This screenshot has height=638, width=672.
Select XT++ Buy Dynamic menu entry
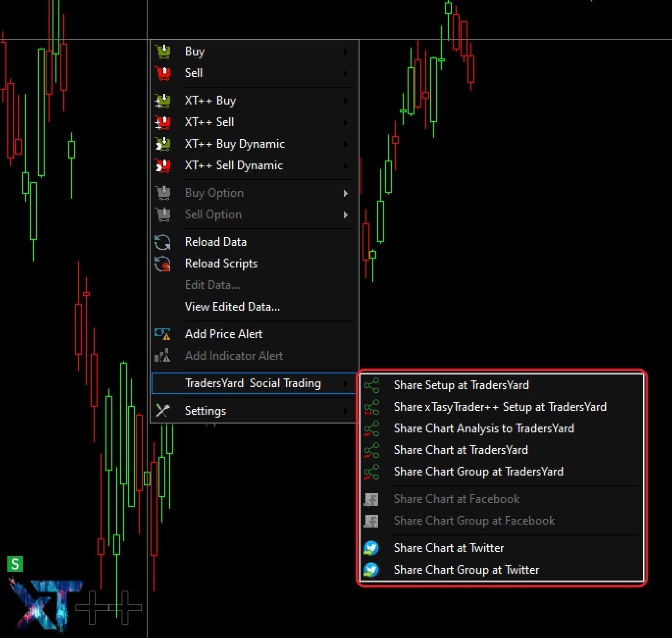(254, 144)
